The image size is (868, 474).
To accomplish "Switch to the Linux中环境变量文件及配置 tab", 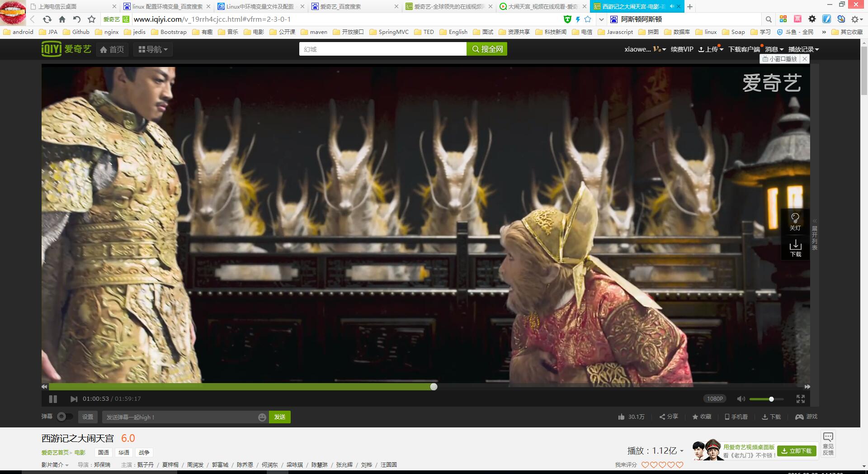I will [x=261, y=6].
